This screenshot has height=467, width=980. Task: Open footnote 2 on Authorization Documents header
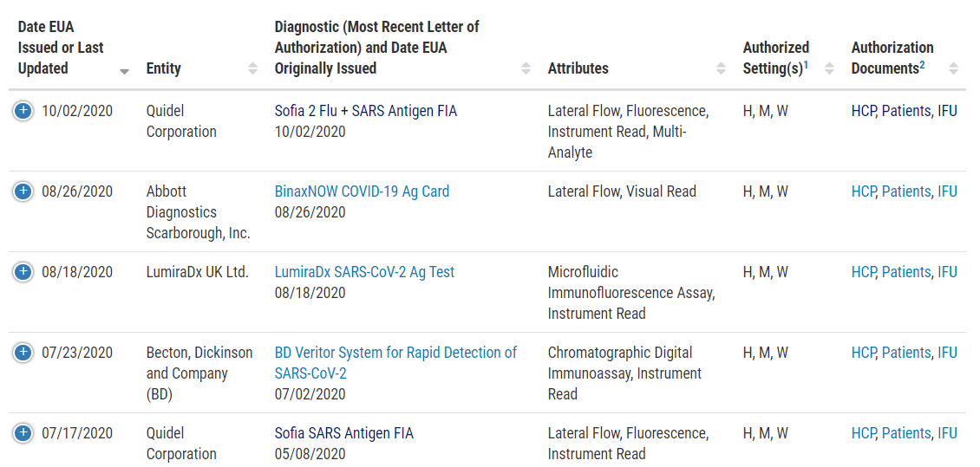pos(922,64)
